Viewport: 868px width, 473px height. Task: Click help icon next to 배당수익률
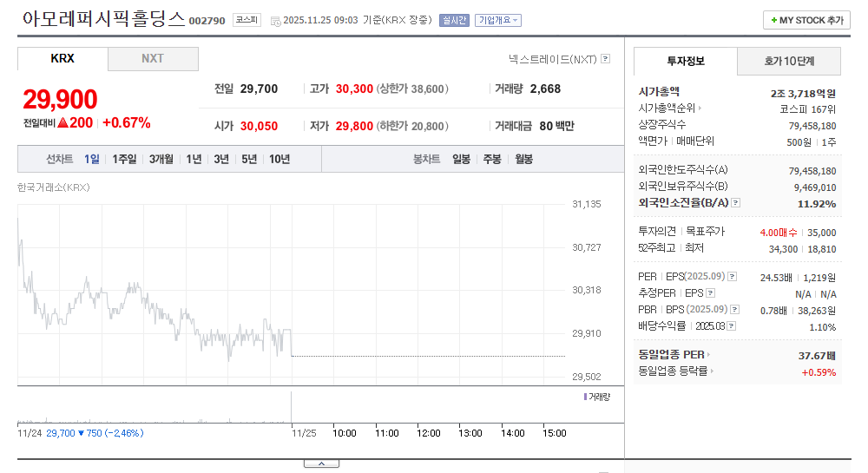[731, 326]
